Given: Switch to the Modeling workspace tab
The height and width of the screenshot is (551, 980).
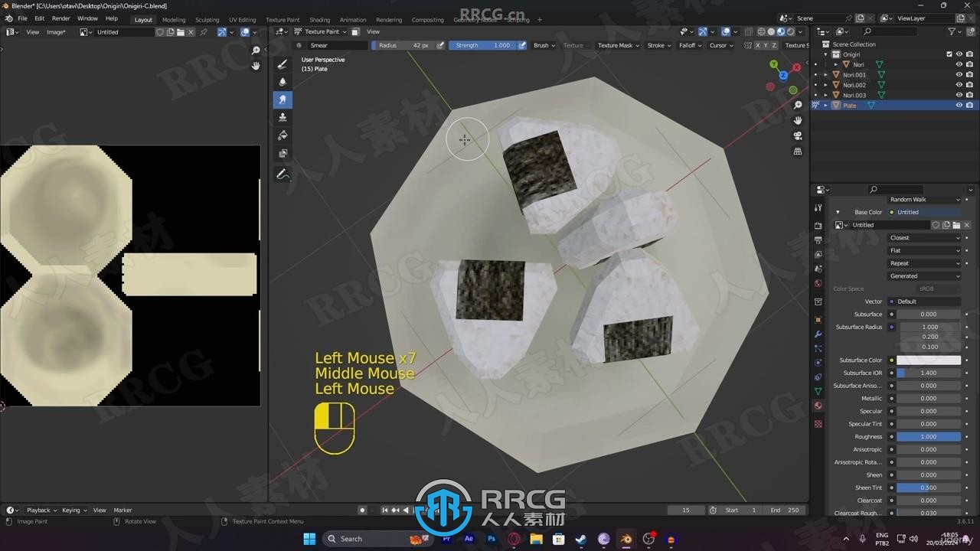Looking at the screenshot, I should tap(174, 19).
